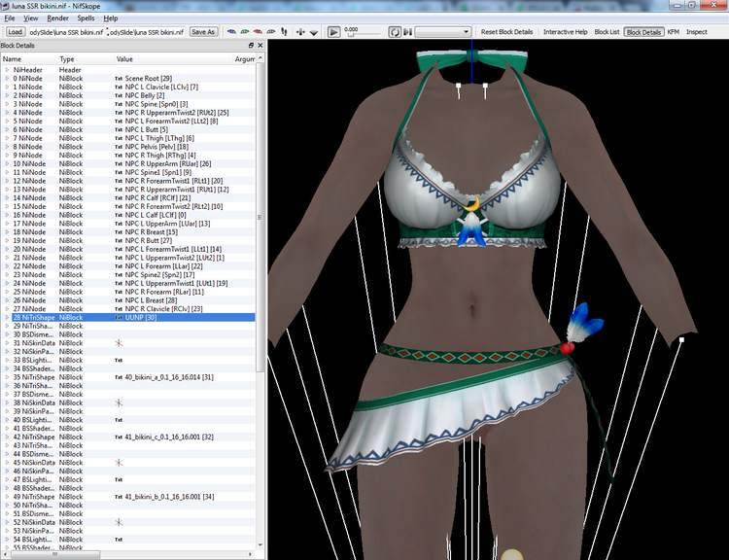Sort by the Name column header
The width and height of the screenshot is (729, 560).
tap(29, 59)
